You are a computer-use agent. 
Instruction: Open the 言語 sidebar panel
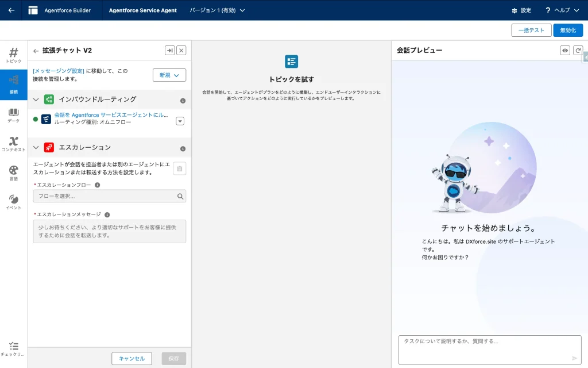pos(14,174)
